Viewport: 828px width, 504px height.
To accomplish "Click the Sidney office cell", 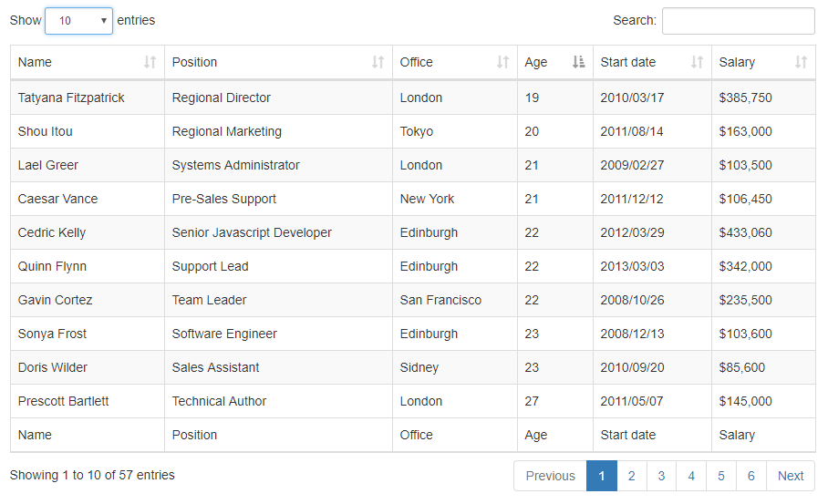I will coord(455,368).
